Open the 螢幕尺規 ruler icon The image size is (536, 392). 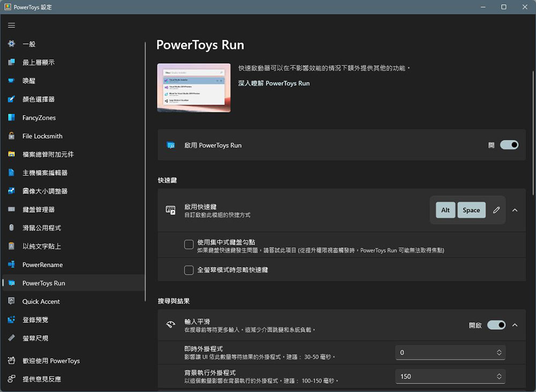pyautogui.click(x=11, y=338)
